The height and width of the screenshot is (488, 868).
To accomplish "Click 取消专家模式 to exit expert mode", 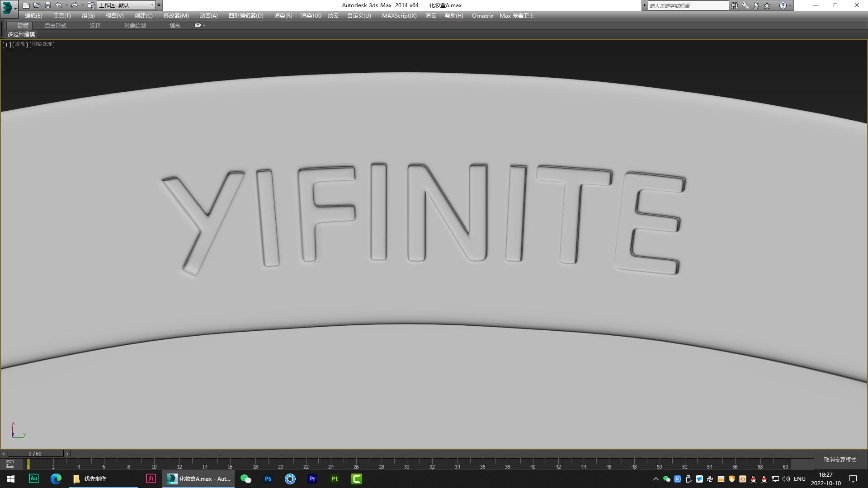I will click(840, 460).
